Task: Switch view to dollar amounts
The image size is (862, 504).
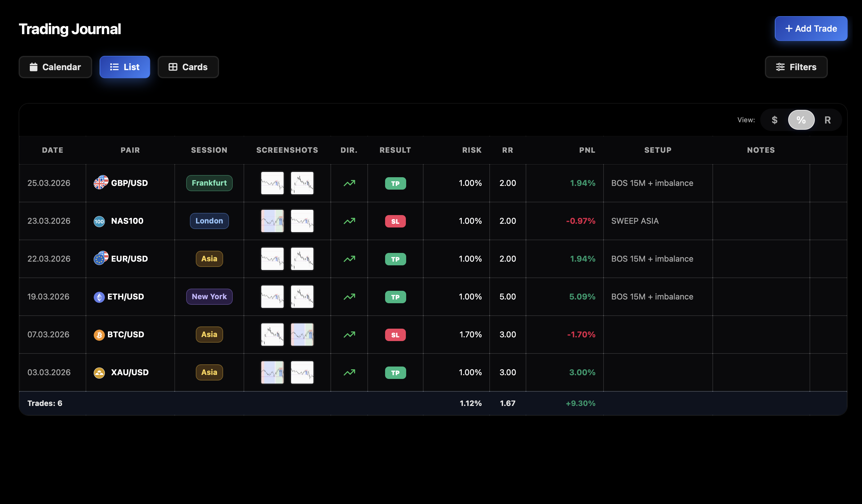Action: [x=774, y=120]
